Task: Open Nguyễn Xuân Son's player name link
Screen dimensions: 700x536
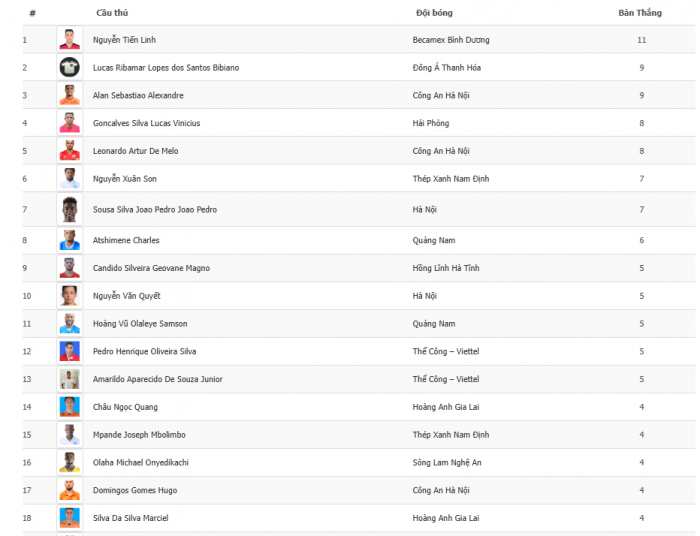Action: pyautogui.click(x=125, y=179)
